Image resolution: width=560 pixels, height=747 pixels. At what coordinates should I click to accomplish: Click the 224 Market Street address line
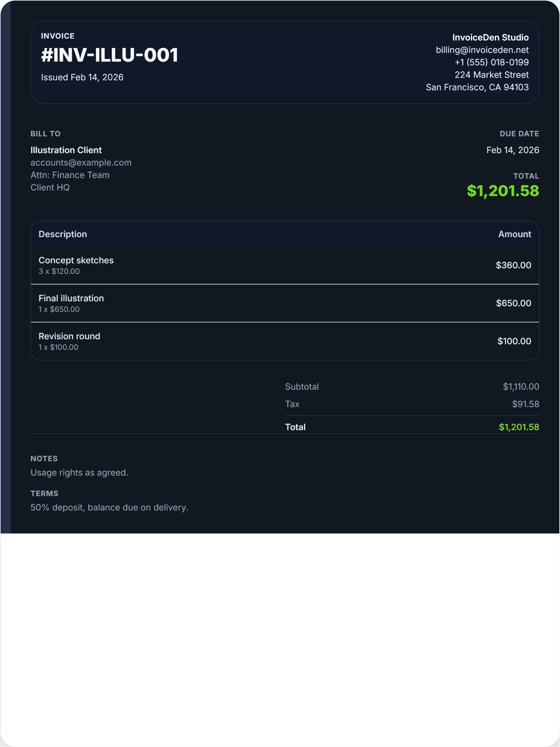[x=491, y=75]
